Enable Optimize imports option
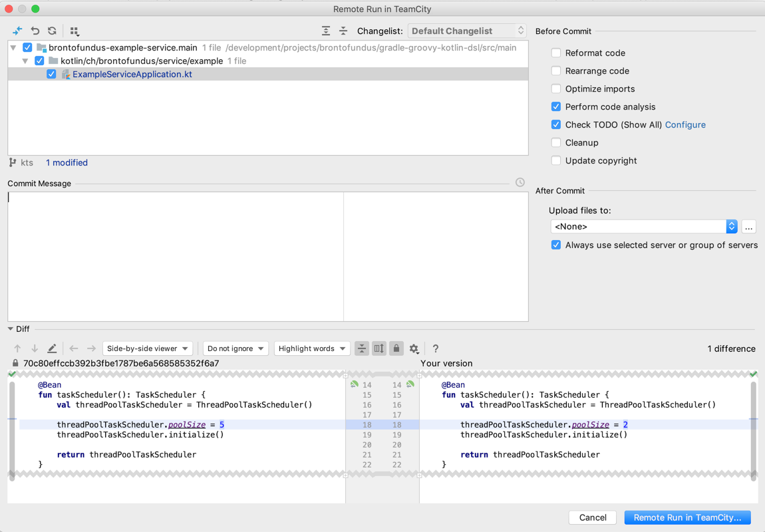Image resolution: width=765 pixels, height=532 pixels. click(x=555, y=88)
